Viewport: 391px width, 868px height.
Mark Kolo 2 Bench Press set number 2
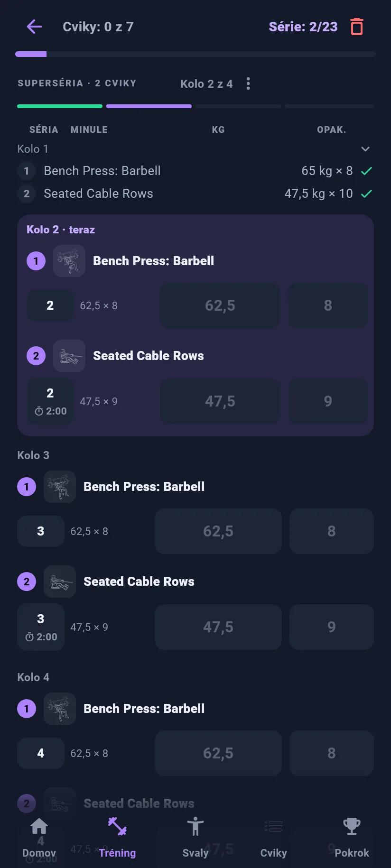click(x=50, y=305)
